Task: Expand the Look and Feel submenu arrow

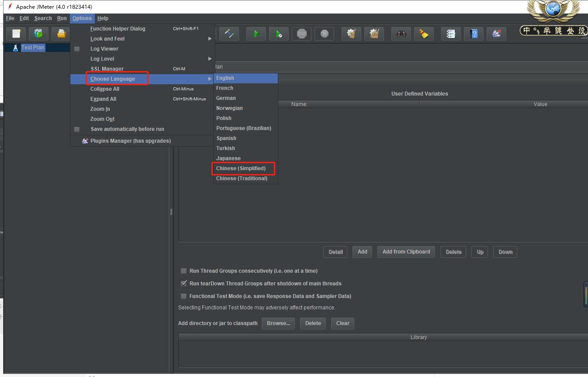Action: pyautogui.click(x=210, y=39)
